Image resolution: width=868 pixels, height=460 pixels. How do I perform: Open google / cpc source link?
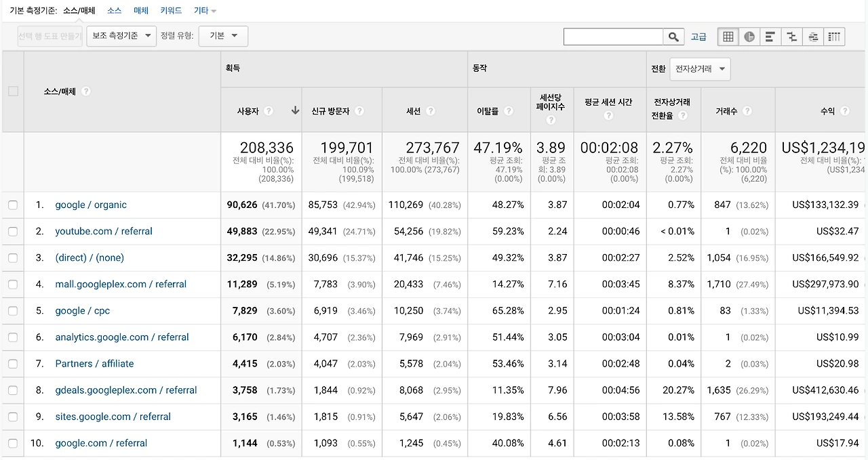coord(82,310)
